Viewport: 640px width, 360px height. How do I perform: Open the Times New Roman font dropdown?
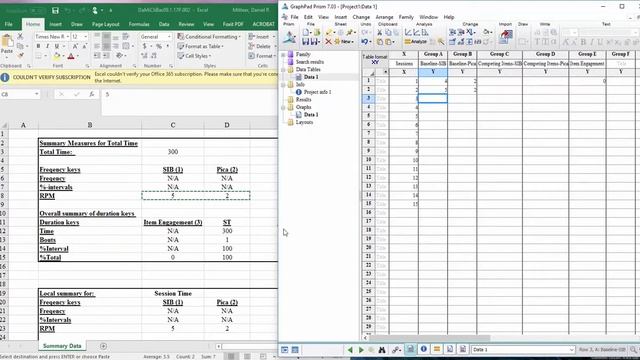[x=67, y=37]
